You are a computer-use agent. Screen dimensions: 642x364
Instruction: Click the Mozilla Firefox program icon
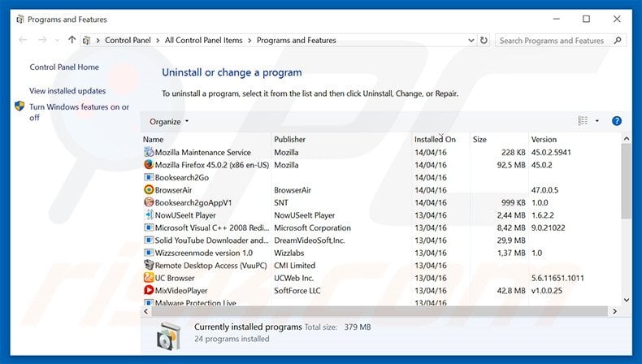[149, 165]
